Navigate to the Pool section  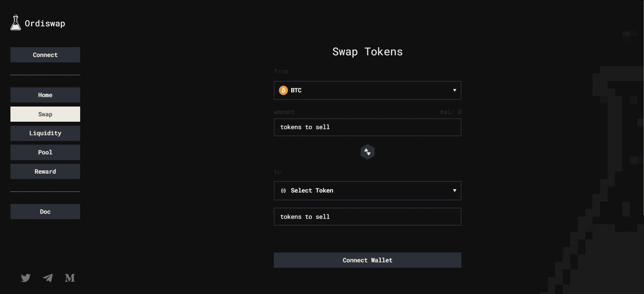pyautogui.click(x=45, y=152)
